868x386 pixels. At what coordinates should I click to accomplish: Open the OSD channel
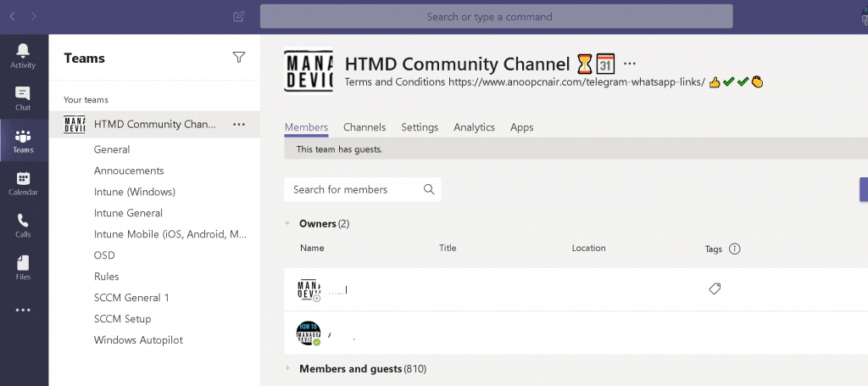(104, 255)
